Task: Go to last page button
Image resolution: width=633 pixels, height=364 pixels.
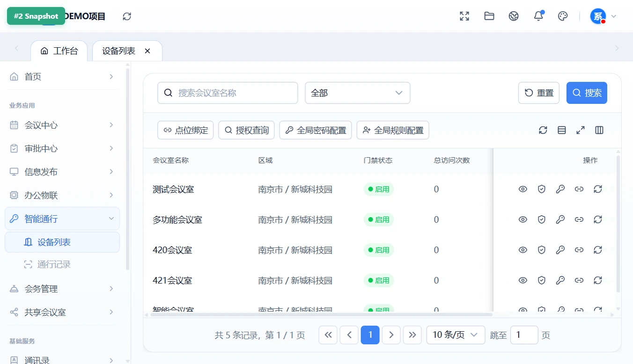Action: pos(412,335)
